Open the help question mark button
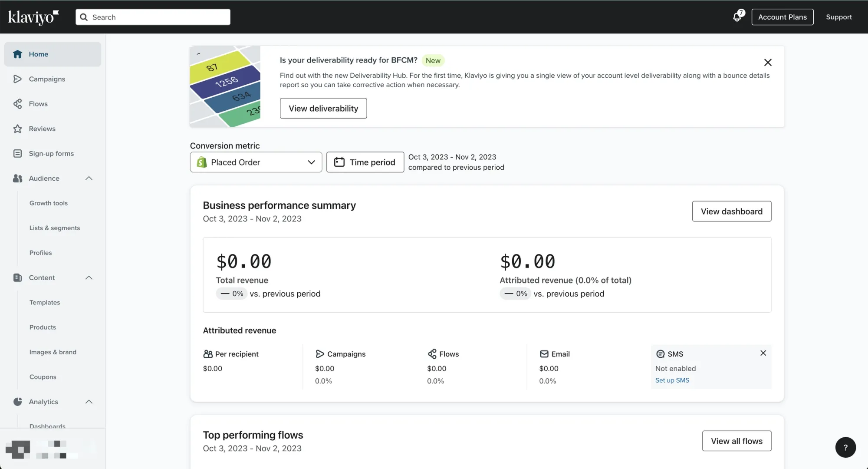The image size is (868, 469). pos(845,447)
